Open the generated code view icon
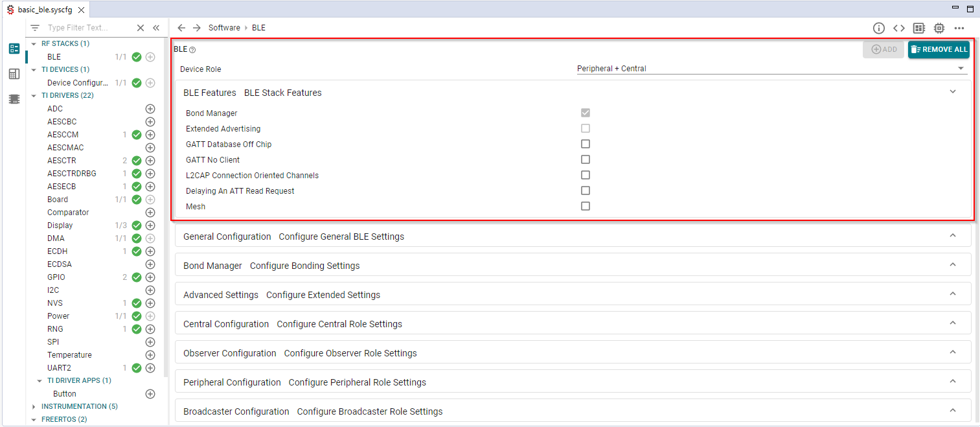This screenshot has height=427, width=980. [898, 28]
